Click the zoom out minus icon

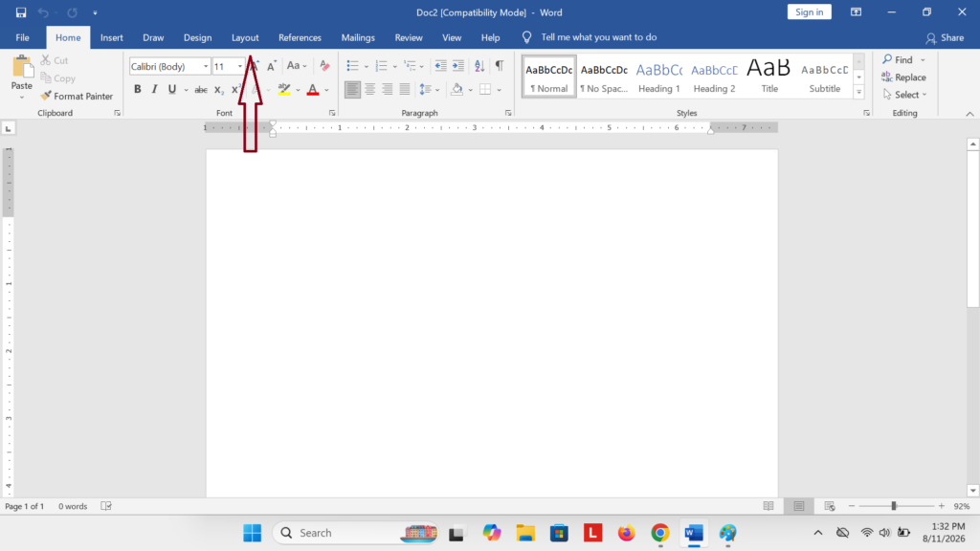851,506
